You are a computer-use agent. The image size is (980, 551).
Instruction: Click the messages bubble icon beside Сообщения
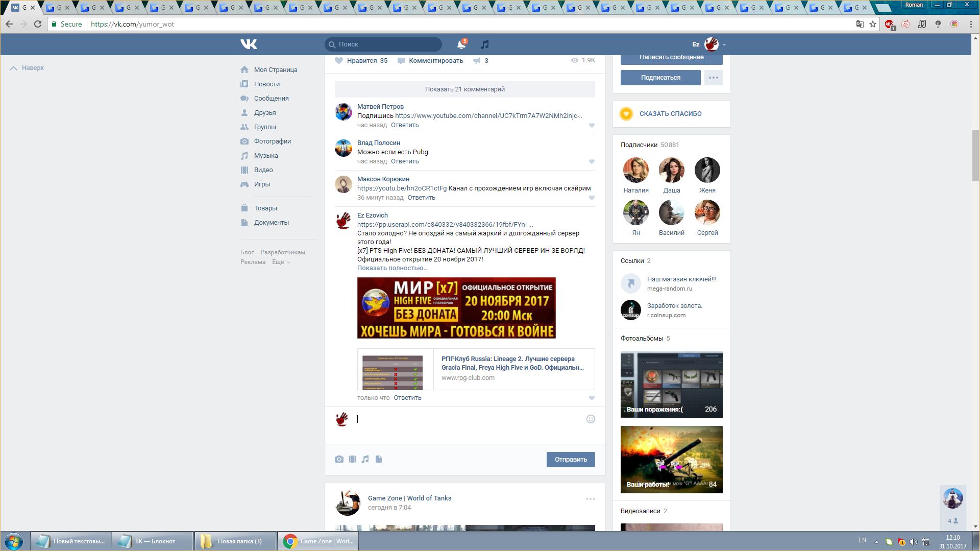click(x=244, y=99)
